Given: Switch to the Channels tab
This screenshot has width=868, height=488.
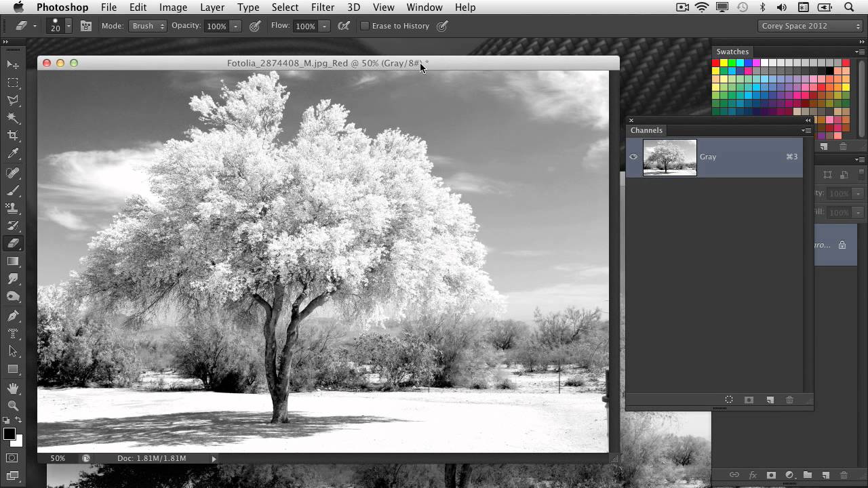Looking at the screenshot, I should (646, 130).
